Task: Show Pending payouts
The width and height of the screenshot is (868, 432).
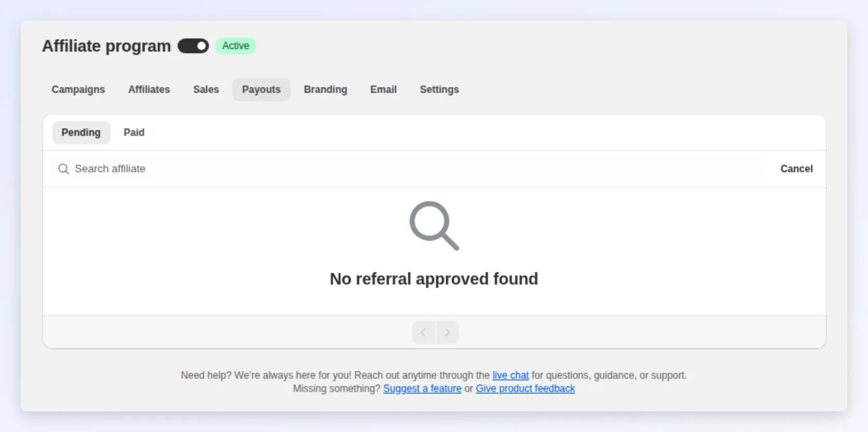Action: 81,132
